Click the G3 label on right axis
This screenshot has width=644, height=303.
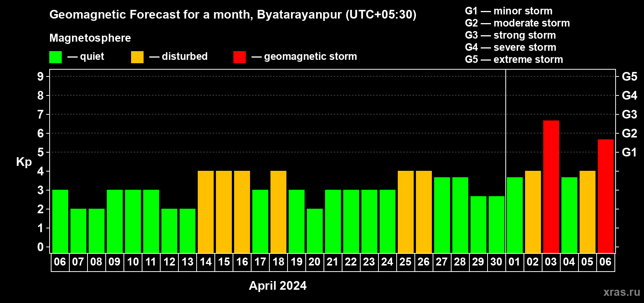[630, 114]
